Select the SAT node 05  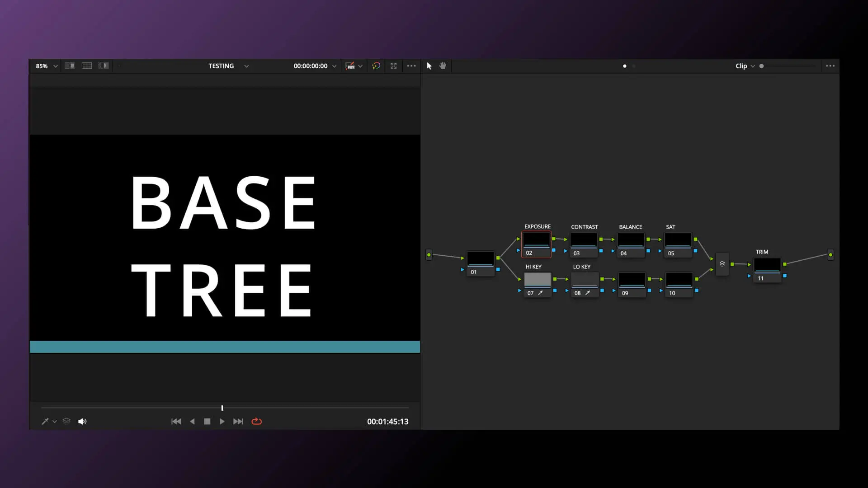678,245
